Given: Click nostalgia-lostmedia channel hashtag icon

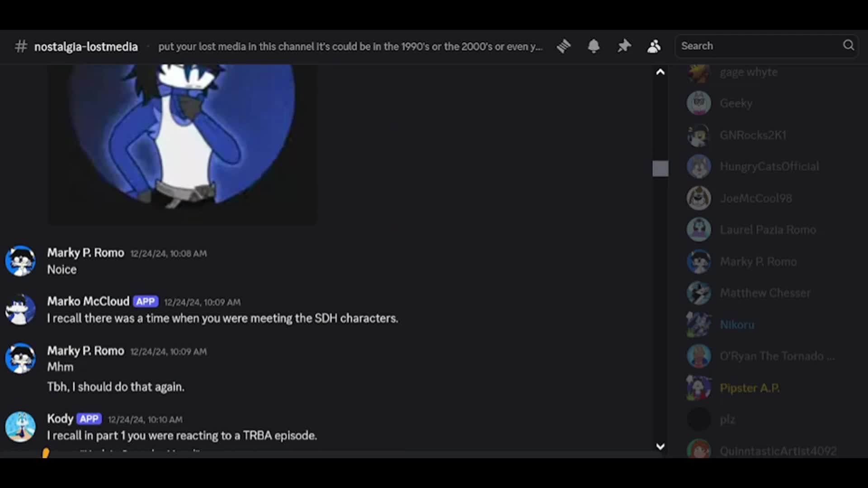Looking at the screenshot, I should click(x=21, y=46).
